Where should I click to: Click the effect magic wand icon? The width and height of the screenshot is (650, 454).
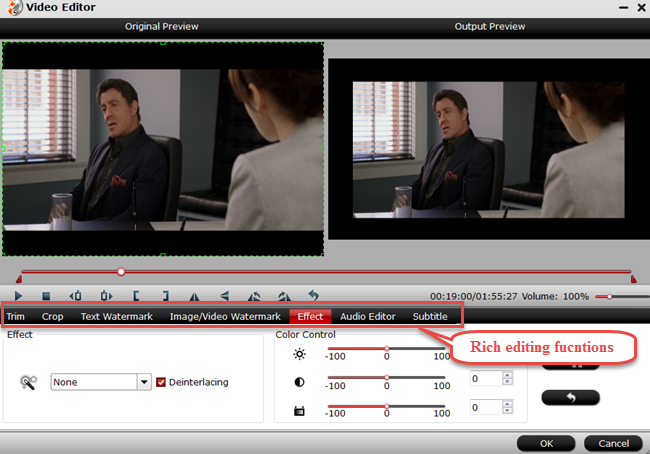point(28,382)
